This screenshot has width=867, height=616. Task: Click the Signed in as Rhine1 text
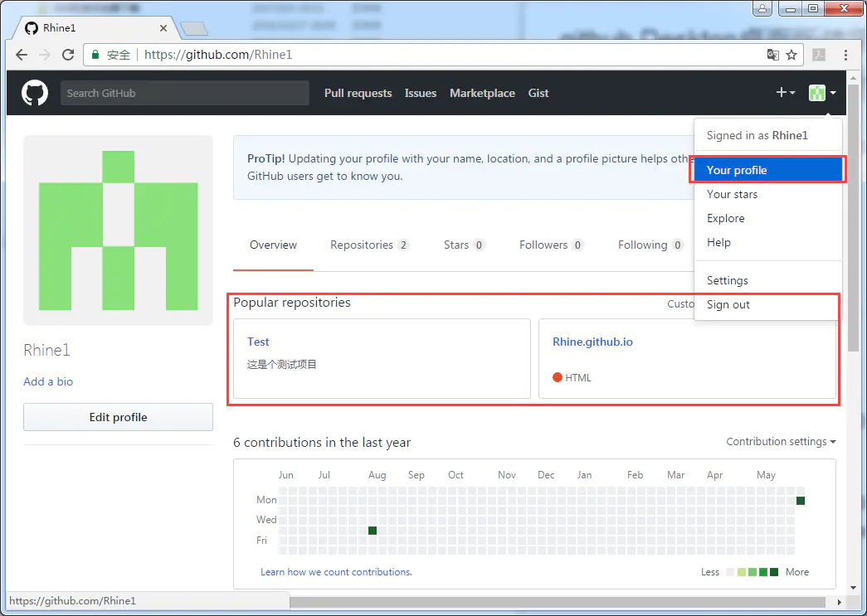[757, 135]
